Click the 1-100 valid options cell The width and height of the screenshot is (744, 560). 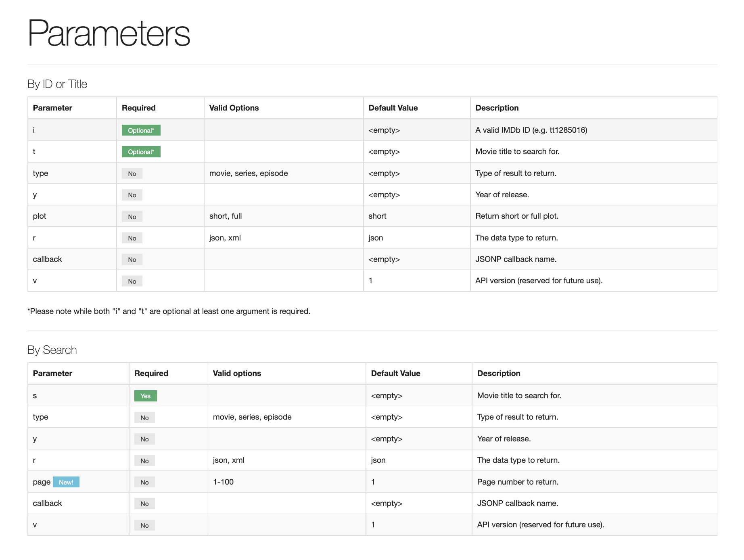coord(223,482)
